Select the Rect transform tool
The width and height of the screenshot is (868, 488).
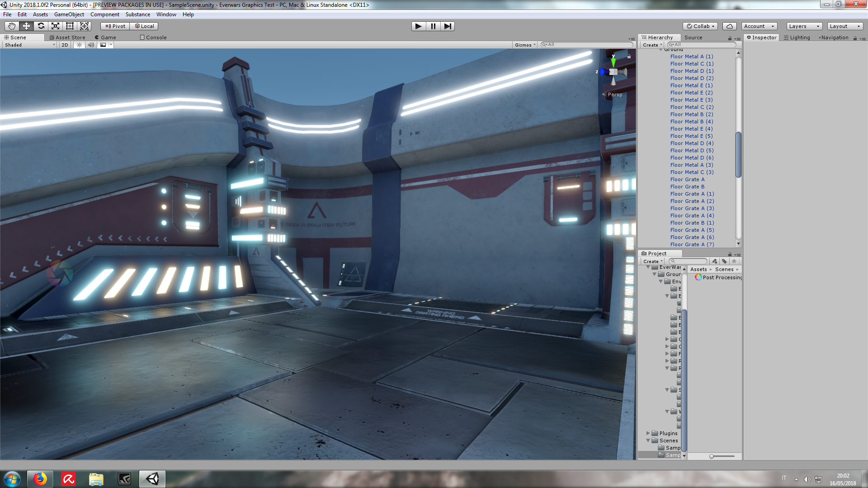[70, 26]
